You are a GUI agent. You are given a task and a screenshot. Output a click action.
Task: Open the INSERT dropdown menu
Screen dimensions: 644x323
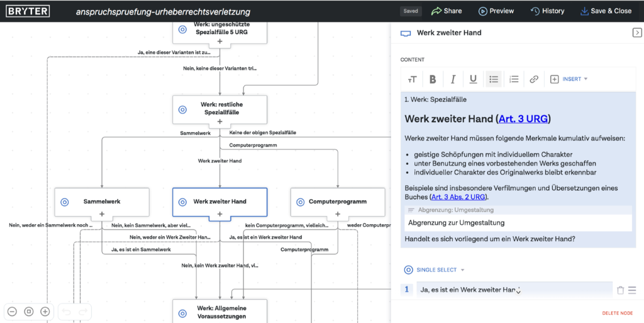[x=569, y=79]
